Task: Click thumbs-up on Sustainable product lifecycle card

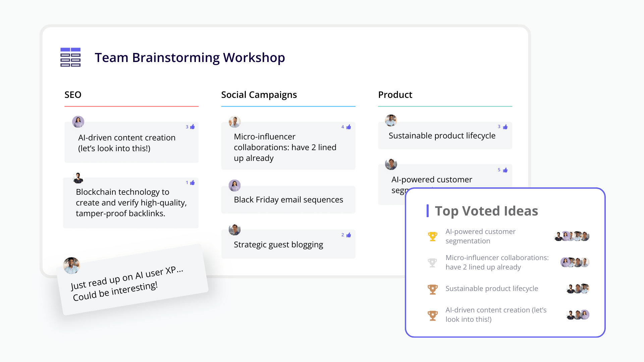Action: (505, 127)
